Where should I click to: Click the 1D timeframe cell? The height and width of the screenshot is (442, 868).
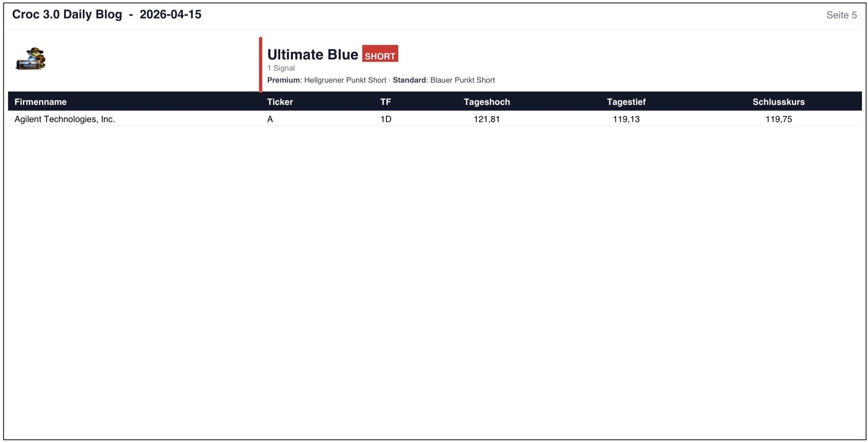pos(386,119)
